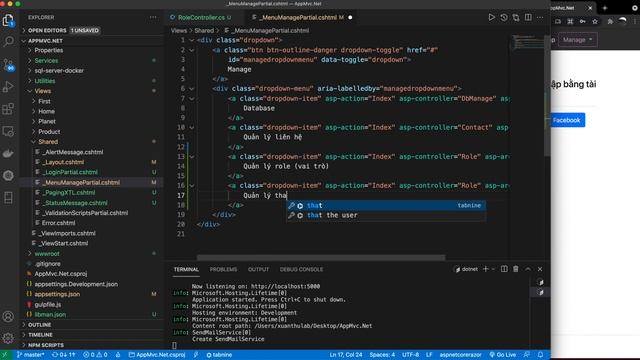Open the Explorer view in activity bar

[8, 20]
